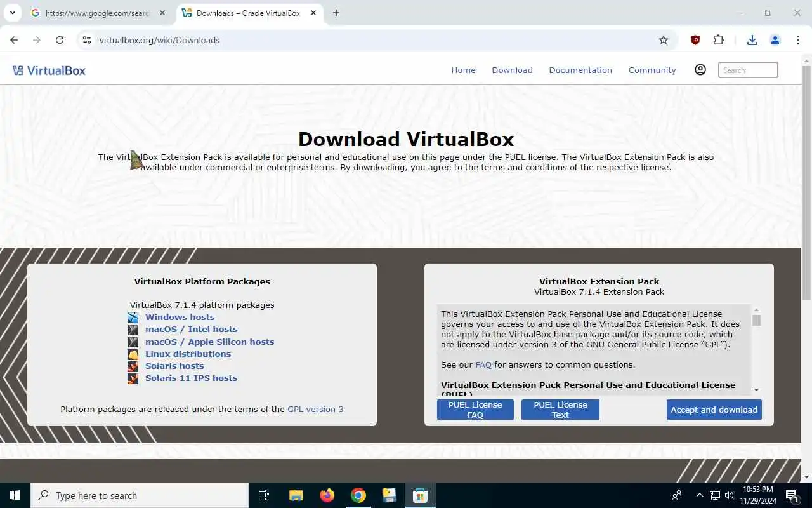Bookmark this page with the star icon

click(664, 40)
